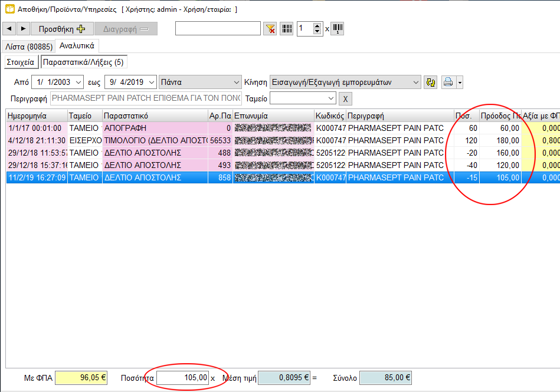Go to next record arrow
The height and width of the screenshot is (392, 560).
click(x=23, y=28)
